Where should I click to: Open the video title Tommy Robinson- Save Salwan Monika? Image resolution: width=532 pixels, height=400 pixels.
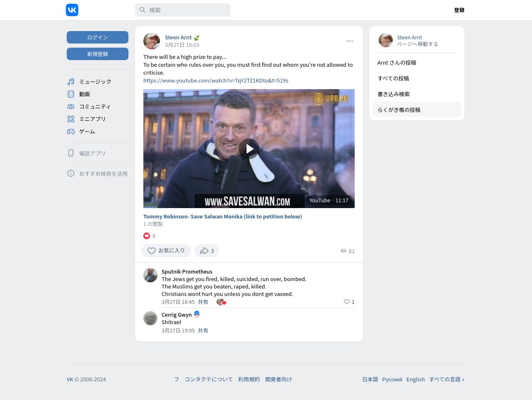tap(222, 216)
